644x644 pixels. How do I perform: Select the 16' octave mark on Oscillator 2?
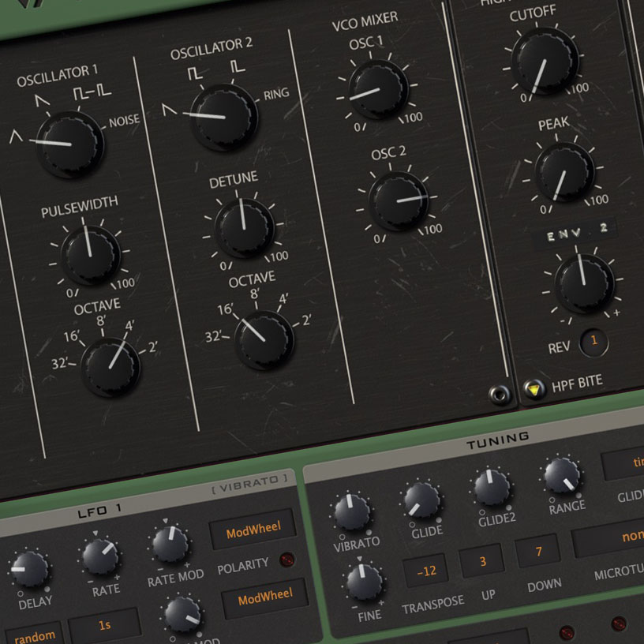pos(226,309)
